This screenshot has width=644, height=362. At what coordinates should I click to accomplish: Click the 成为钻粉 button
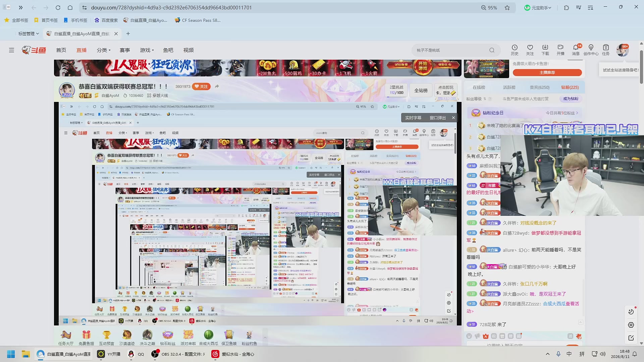571,99
